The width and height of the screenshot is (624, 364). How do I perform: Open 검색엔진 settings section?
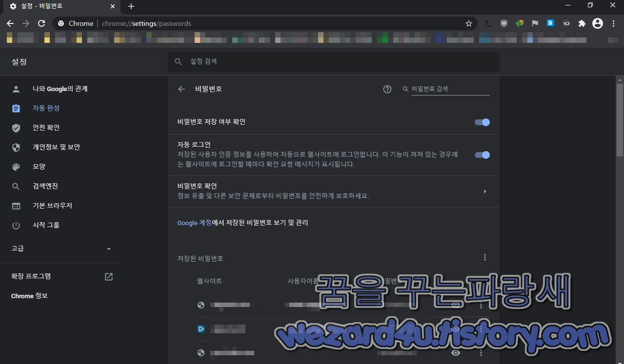(x=45, y=186)
